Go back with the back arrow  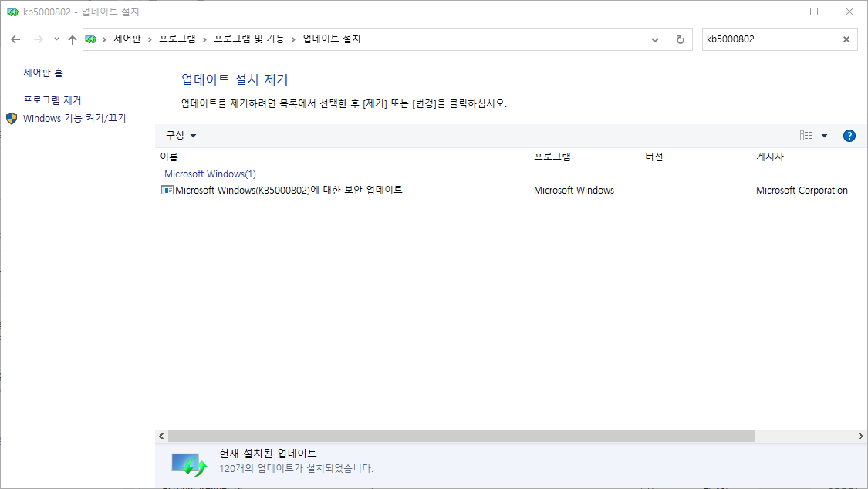pos(15,39)
